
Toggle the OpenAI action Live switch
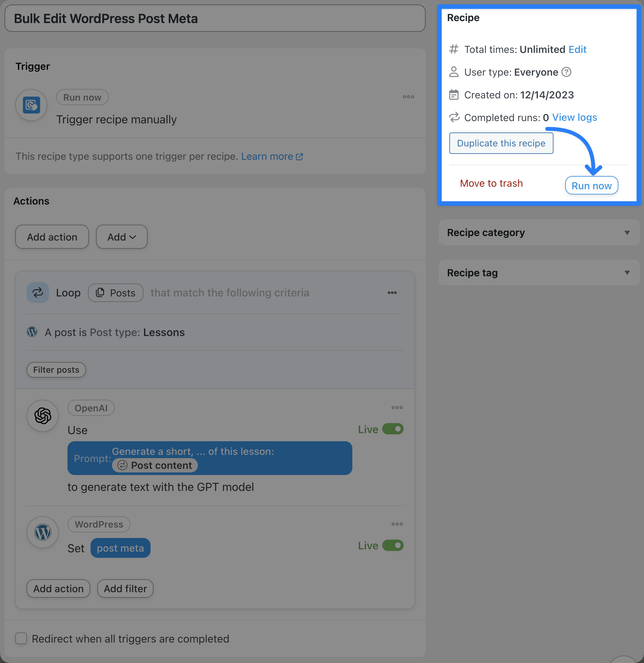coord(393,429)
